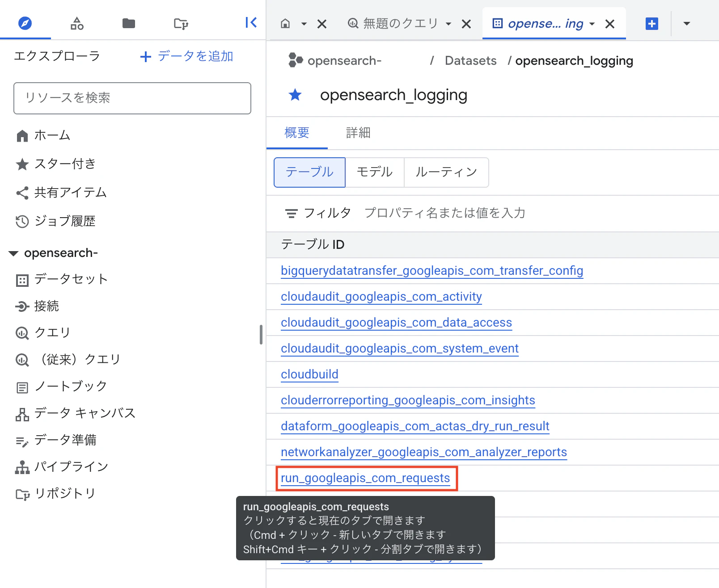This screenshot has width=719, height=588.
Task: Open the cloudbuild table
Action: pos(309,374)
